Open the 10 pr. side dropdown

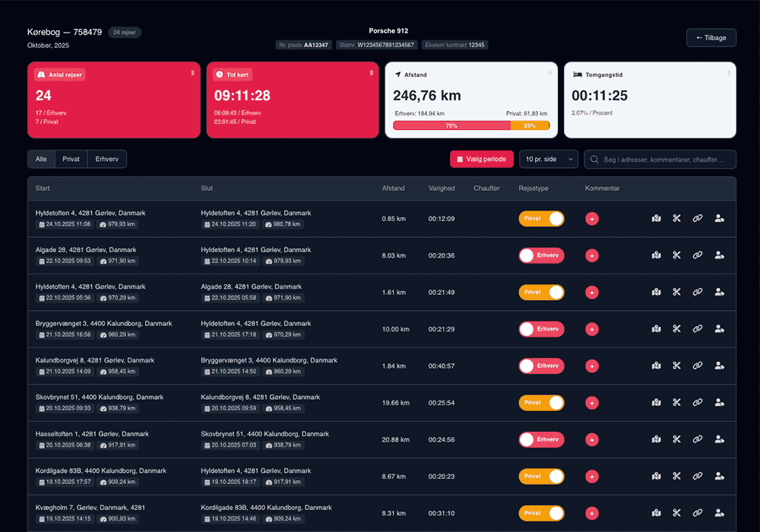click(x=548, y=159)
